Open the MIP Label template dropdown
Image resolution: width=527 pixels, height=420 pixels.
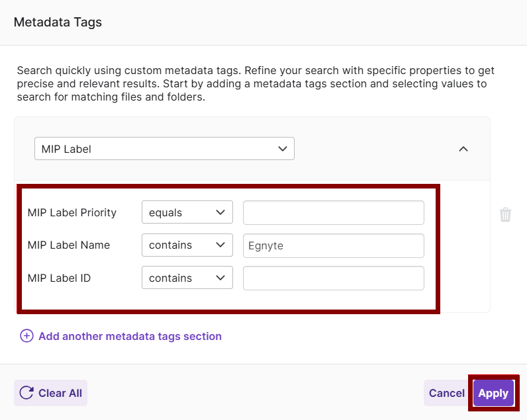[164, 149]
